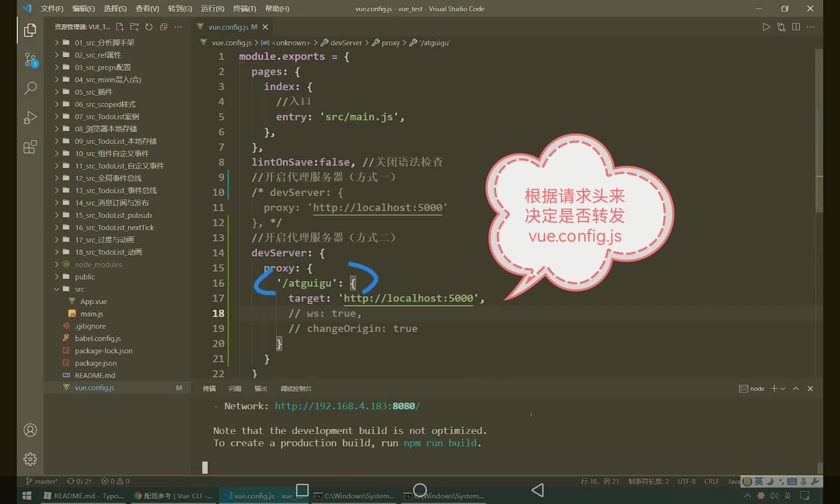Screen dimensions: 840x504
Task: Toggle maximize terminal panel size
Action: (795, 388)
